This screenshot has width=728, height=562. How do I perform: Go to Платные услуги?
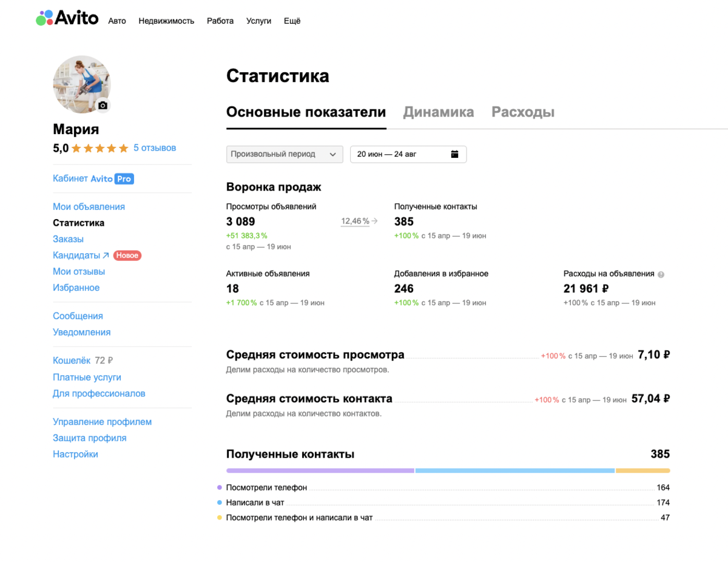(x=87, y=377)
